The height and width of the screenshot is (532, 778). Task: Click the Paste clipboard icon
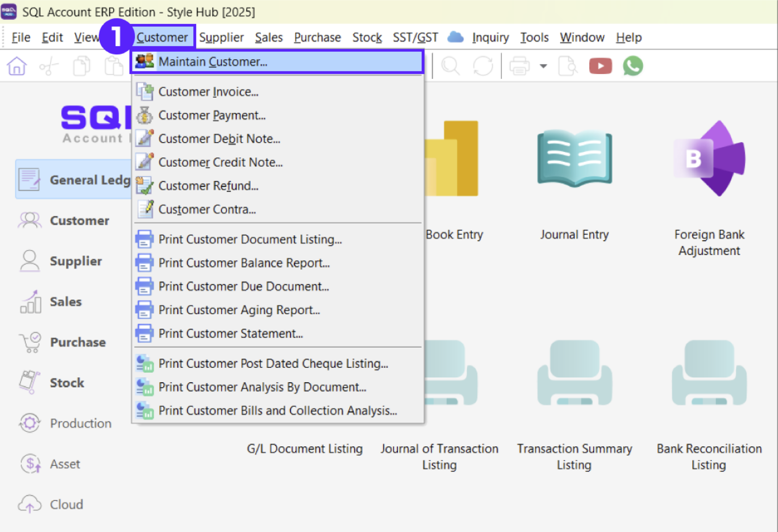click(x=114, y=65)
